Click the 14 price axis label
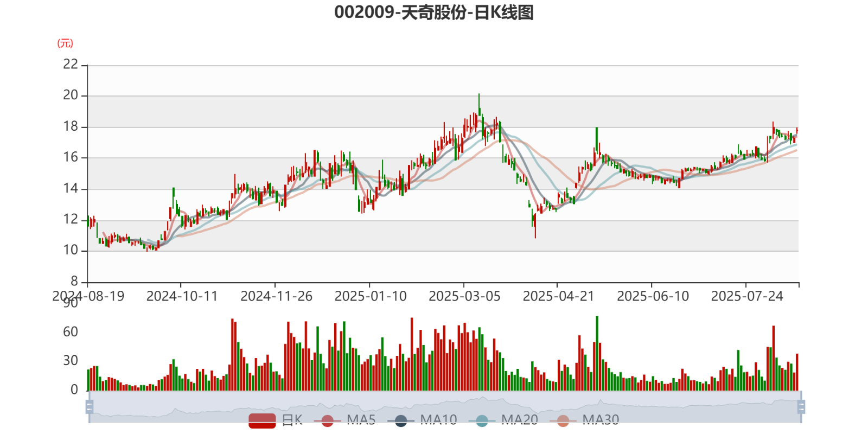This screenshot has width=868, height=434. pyautogui.click(x=71, y=188)
